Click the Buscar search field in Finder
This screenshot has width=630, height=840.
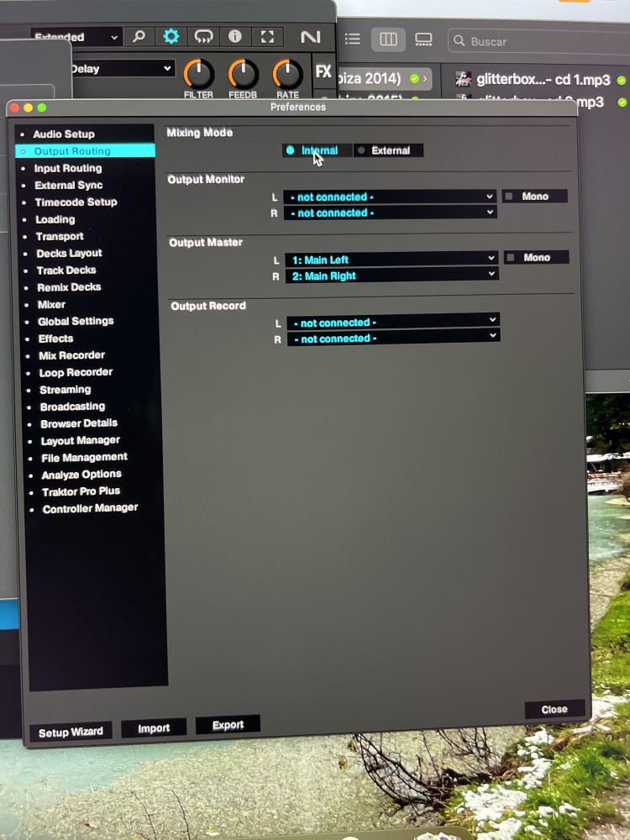pyautogui.click(x=538, y=41)
